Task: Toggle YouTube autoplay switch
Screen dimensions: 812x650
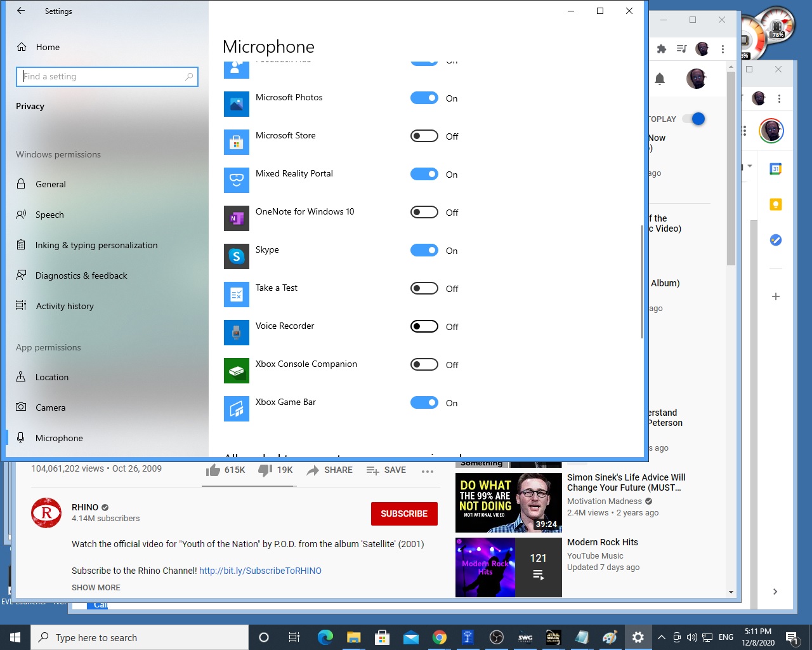Action: pyautogui.click(x=694, y=119)
